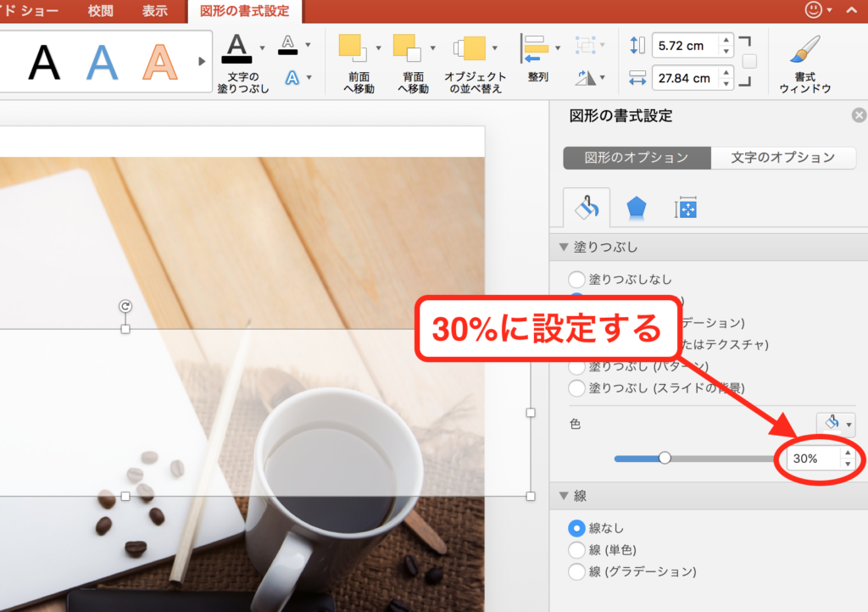The height and width of the screenshot is (612, 868).
Task: Switch to 文字のオプション tab
Action: [782, 158]
